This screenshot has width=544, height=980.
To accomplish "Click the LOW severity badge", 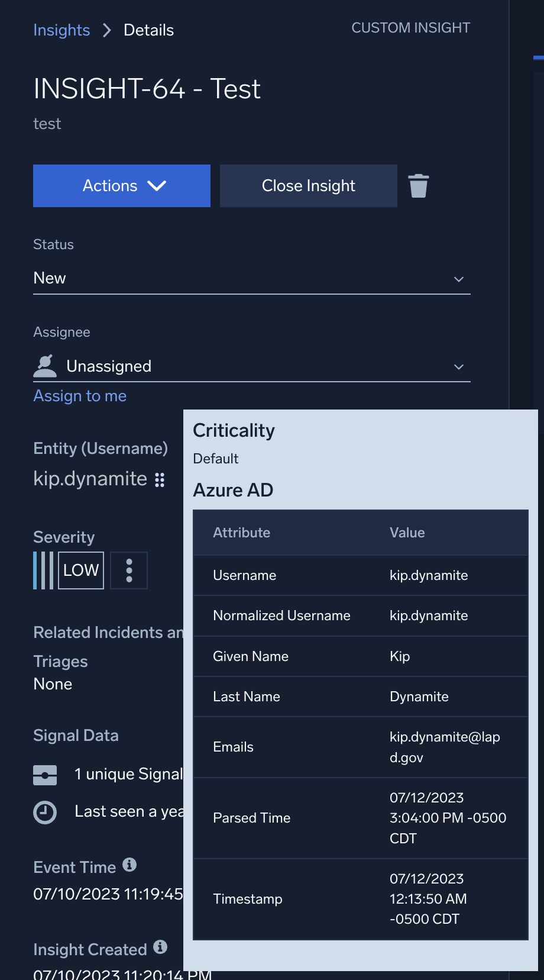I will click(81, 570).
